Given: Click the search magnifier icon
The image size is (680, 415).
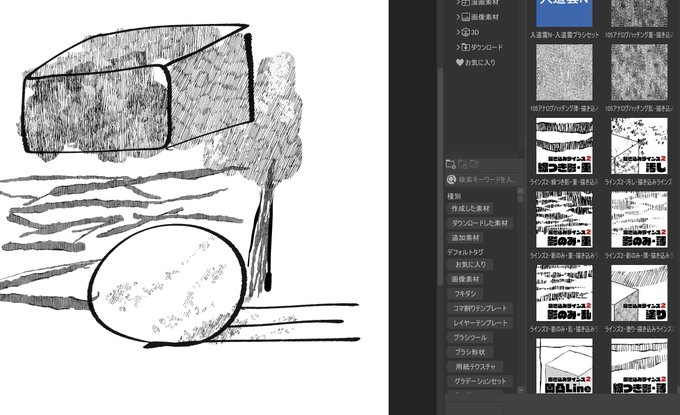Looking at the screenshot, I should click(451, 180).
